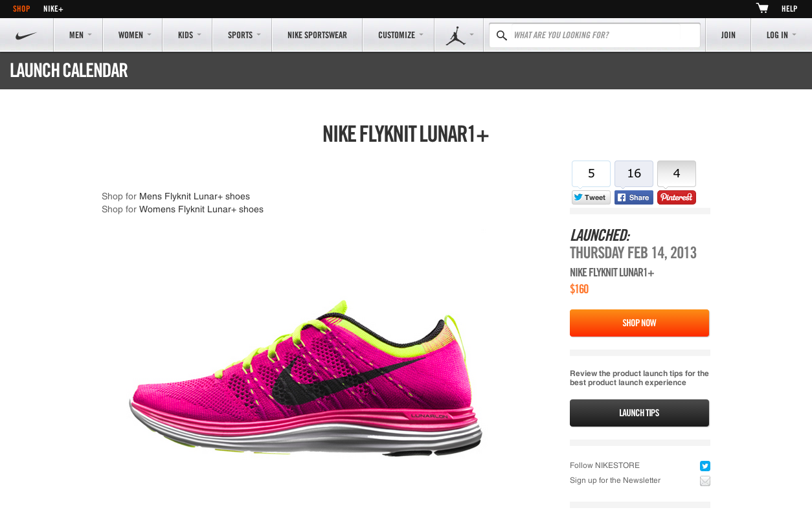Switch to the Nike+ tab

pyautogui.click(x=53, y=9)
